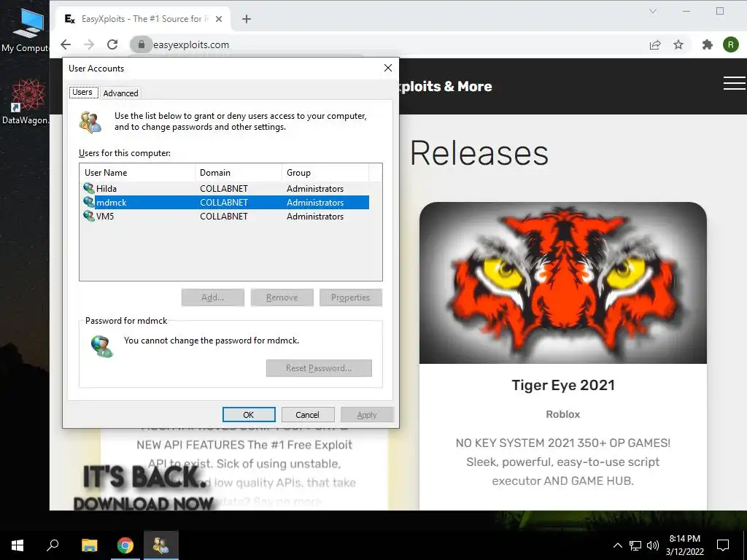This screenshot has height=560, width=747.
Task: Open File Explorer from the taskbar
Action: point(89,545)
